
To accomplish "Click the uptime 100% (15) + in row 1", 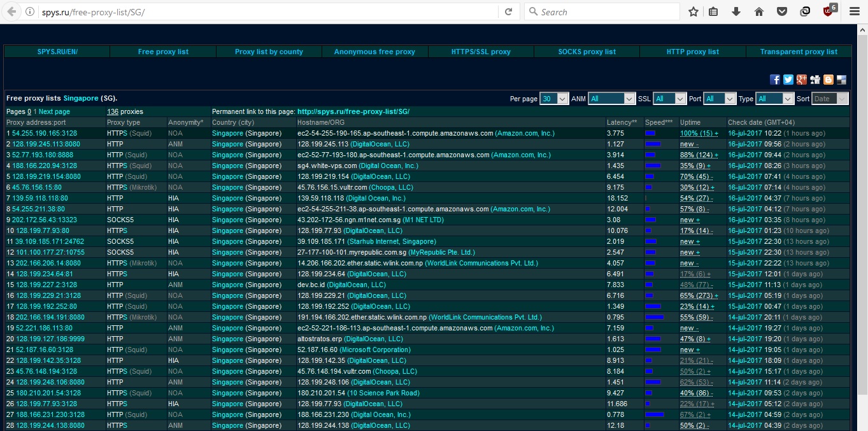I will point(699,133).
